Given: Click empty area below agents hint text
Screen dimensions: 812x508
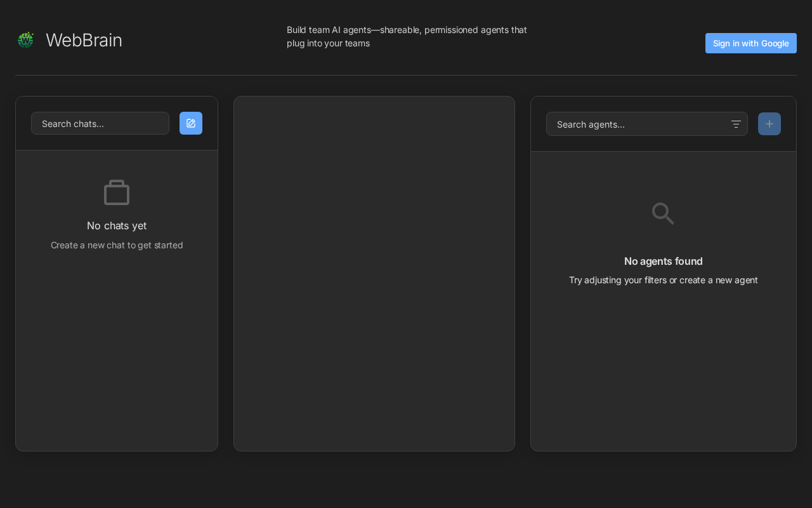Looking at the screenshot, I should coord(663,368).
